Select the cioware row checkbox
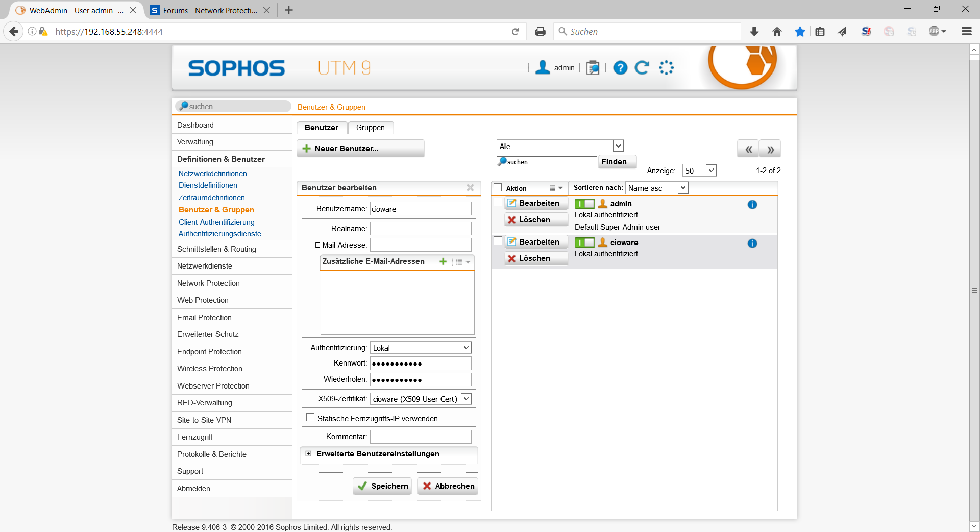The image size is (980, 532). tap(498, 241)
